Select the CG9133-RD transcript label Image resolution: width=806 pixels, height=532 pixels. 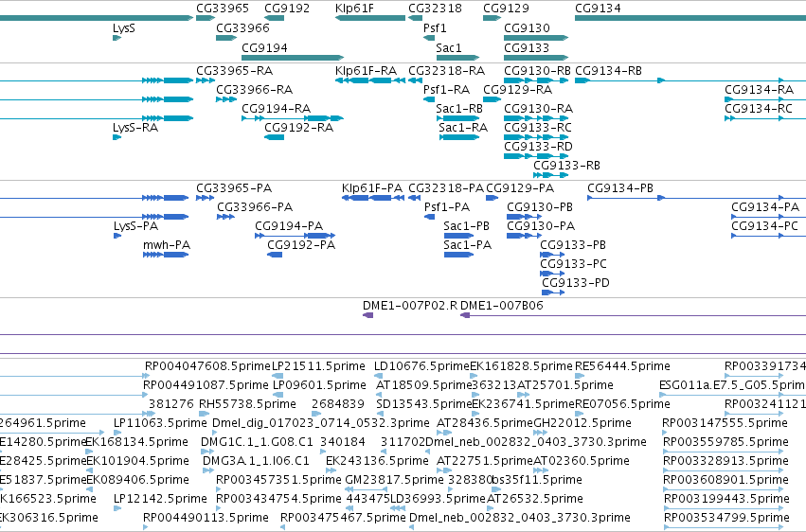(538, 147)
